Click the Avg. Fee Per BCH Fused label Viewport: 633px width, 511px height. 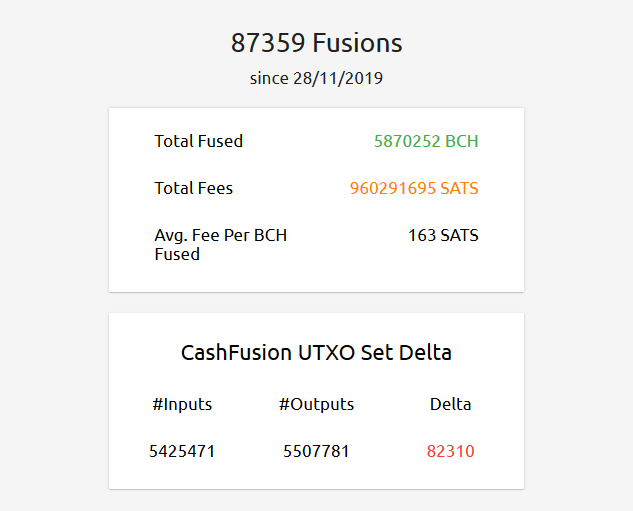coord(221,245)
